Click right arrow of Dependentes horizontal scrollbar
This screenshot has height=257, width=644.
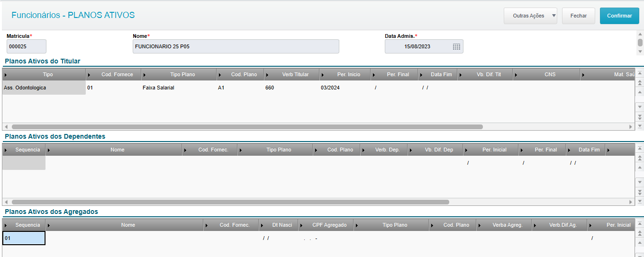pyautogui.click(x=631, y=202)
